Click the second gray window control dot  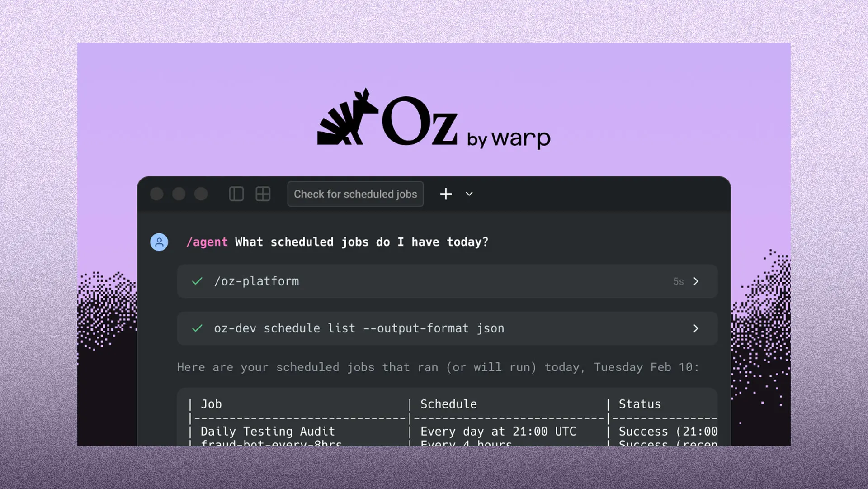point(179,194)
